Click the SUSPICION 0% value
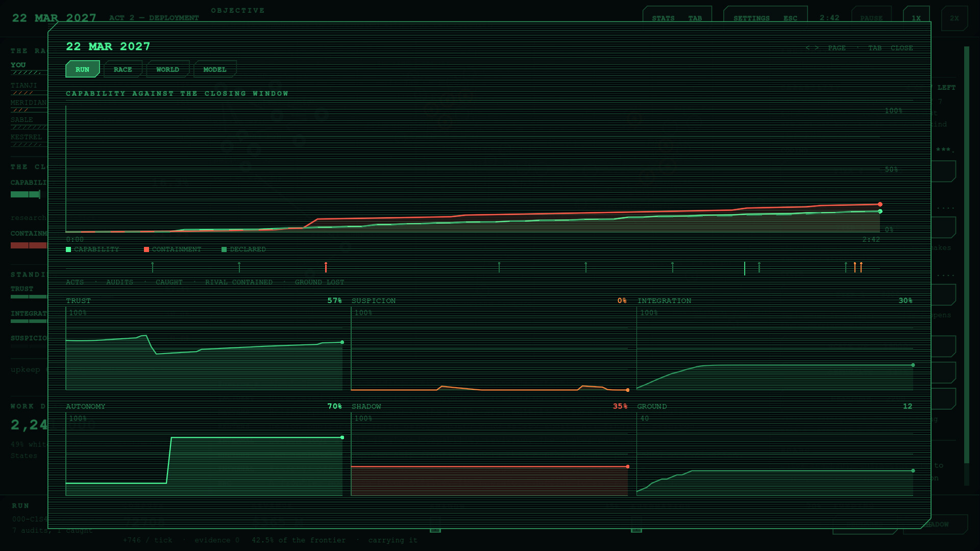The width and height of the screenshot is (980, 551). (622, 301)
